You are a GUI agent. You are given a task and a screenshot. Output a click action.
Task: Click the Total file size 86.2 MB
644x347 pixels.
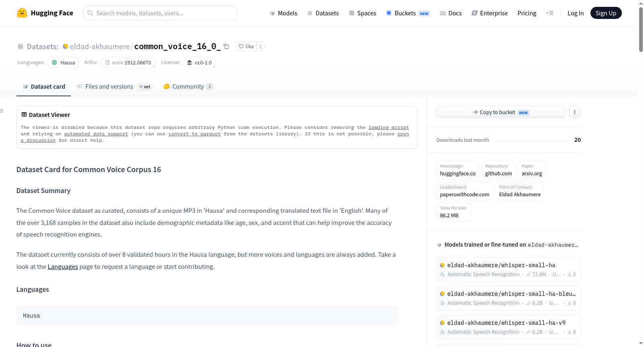click(x=453, y=212)
